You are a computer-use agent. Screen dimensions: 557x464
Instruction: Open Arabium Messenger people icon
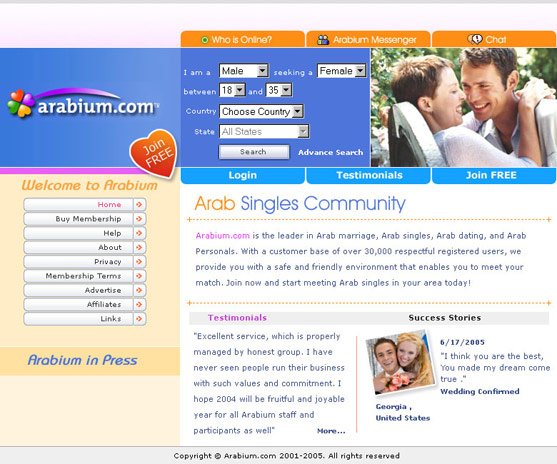tap(323, 40)
